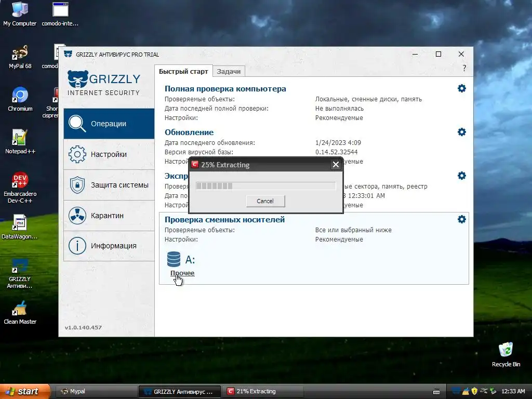Click the version label v1.0.140.457

point(83,327)
